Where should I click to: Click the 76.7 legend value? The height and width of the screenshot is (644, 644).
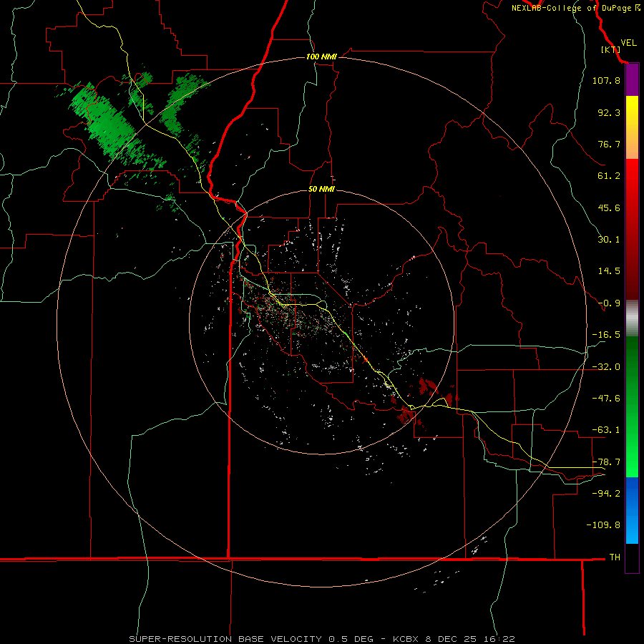(x=609, y=144)
